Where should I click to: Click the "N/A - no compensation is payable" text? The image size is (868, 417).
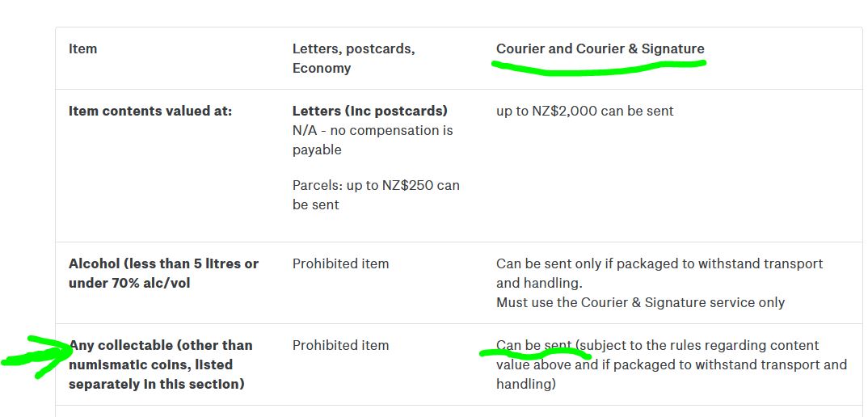pyautogui.click(x=372, y=140)
